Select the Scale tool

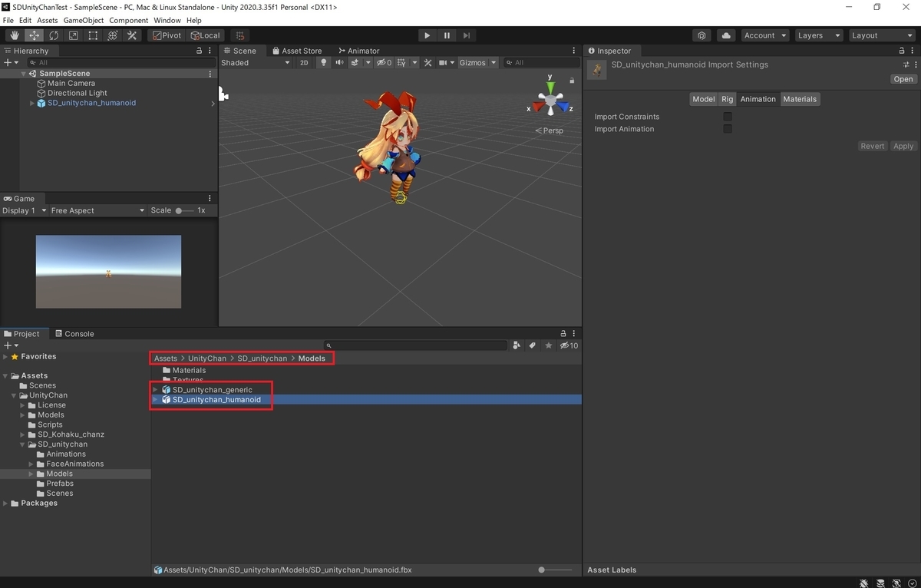coord(74,35)
